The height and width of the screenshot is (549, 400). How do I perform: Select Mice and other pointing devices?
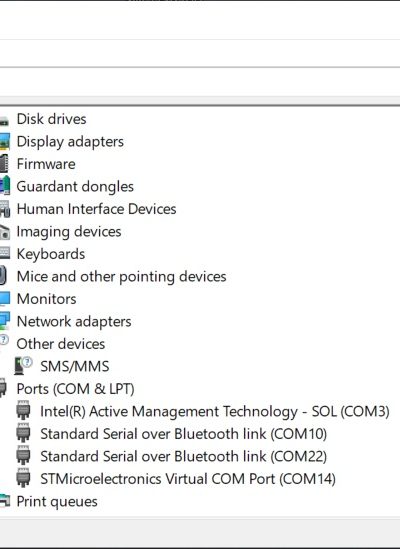[x=121, y=277]
